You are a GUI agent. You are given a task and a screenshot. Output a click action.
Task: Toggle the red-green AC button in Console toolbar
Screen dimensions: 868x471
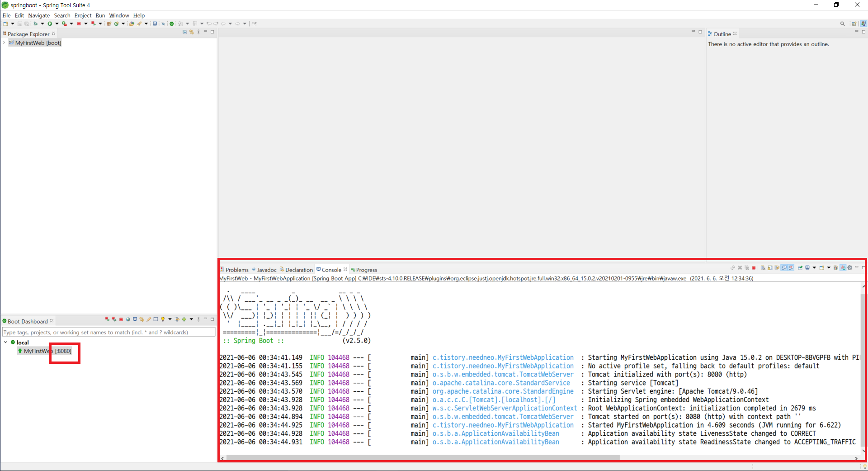[x=843, y=267]
